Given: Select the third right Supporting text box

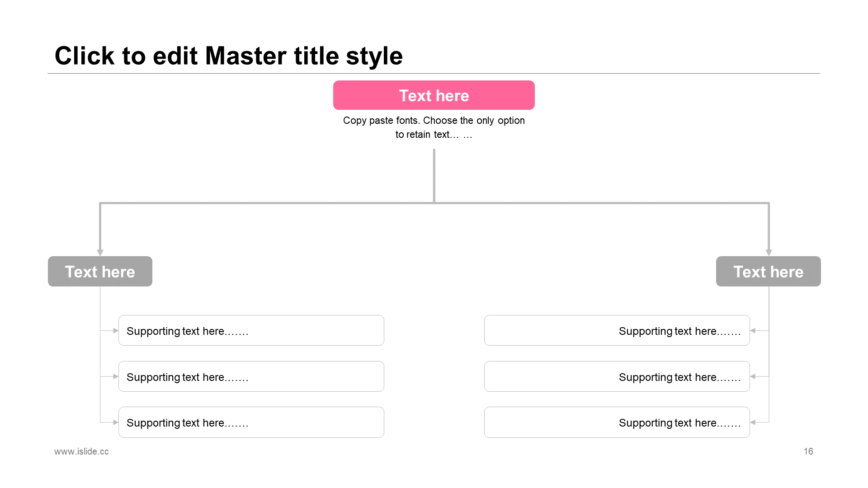Looking at the screenshot, I should click(617, 422).
